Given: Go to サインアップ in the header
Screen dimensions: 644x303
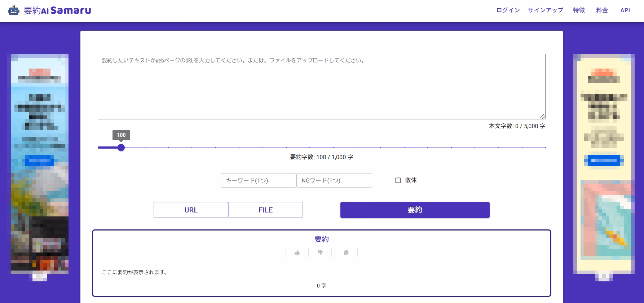Looking at the screenshot, I should pos(545,10).
